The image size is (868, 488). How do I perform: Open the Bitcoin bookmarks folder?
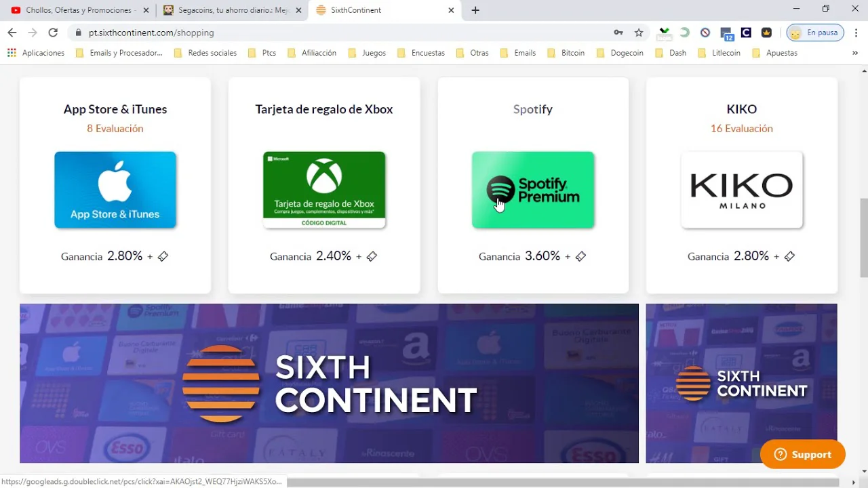tap(566, 53)
